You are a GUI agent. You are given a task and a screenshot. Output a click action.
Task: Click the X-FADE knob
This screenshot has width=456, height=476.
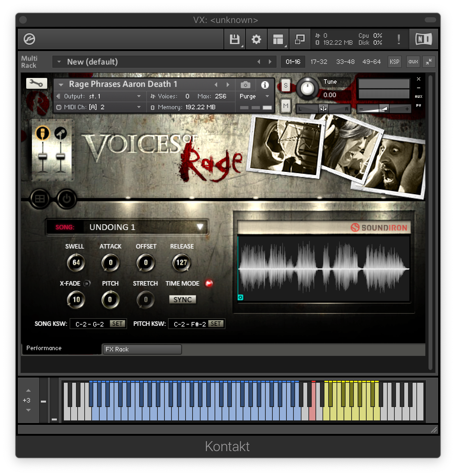click(x=76, y=300)
